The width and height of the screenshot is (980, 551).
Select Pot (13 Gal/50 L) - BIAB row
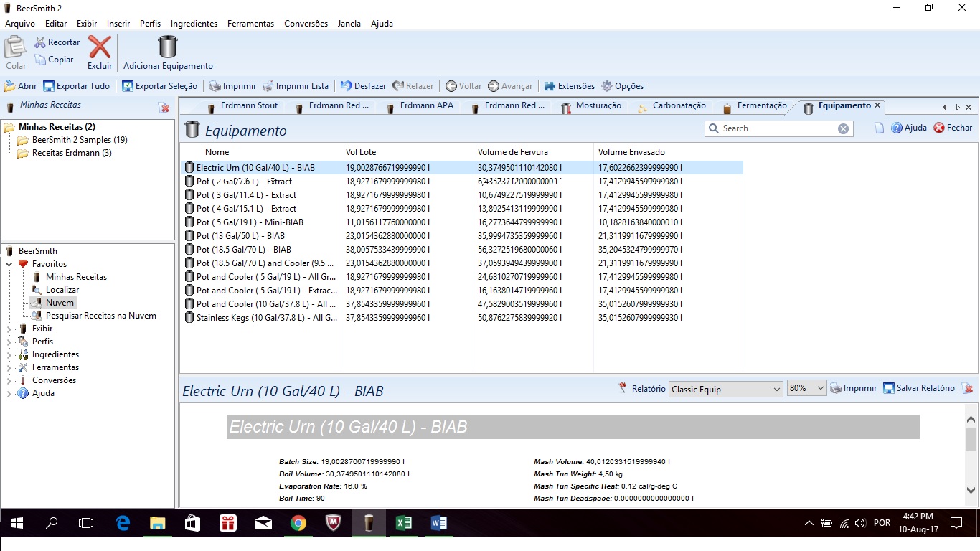[x=463, y=235]
